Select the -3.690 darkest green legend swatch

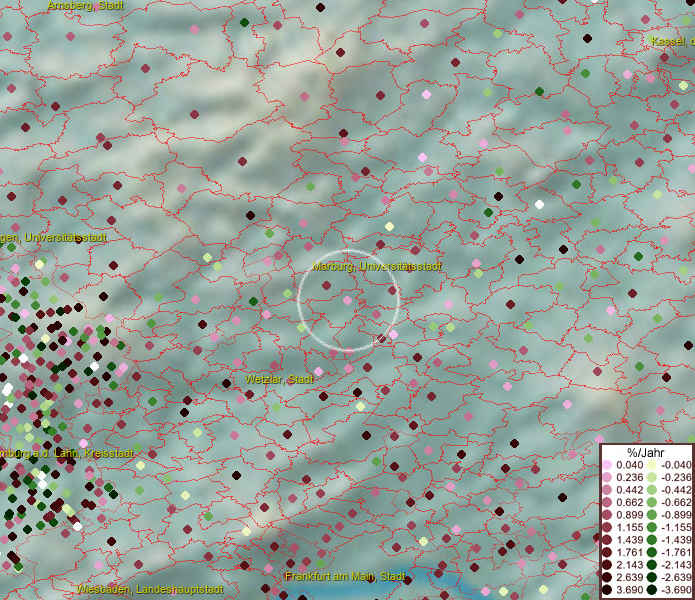(652, 590)
